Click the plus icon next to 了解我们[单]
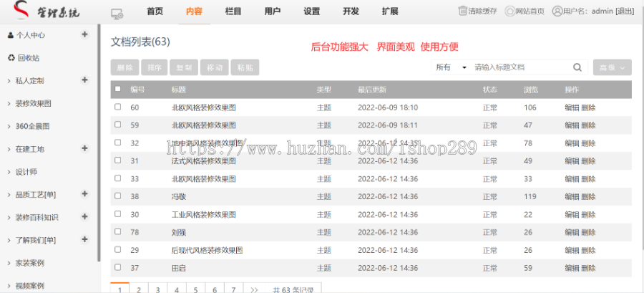This screenshot has width=644, height=293. (x=84, y=239)
